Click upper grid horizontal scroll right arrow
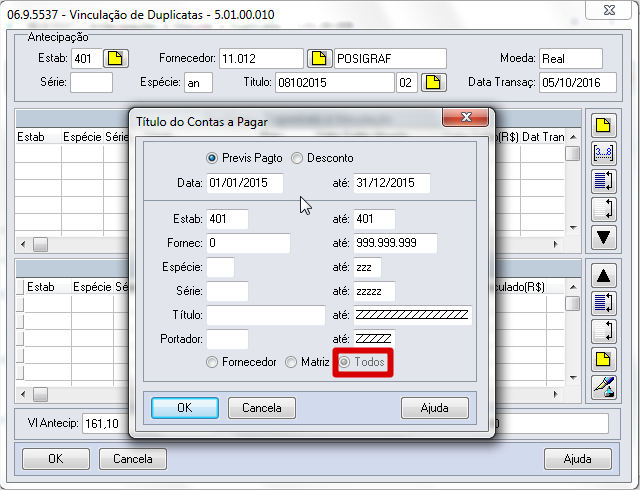 click(556, 245)
